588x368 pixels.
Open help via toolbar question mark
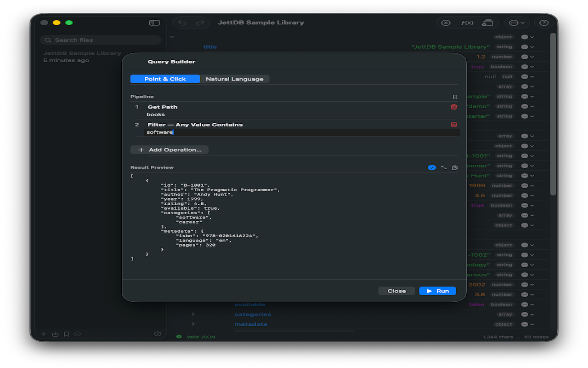tap(544, 23)
